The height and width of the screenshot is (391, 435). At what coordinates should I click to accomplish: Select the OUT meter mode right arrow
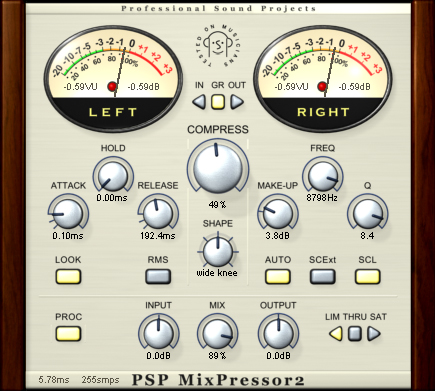point(237,102)
